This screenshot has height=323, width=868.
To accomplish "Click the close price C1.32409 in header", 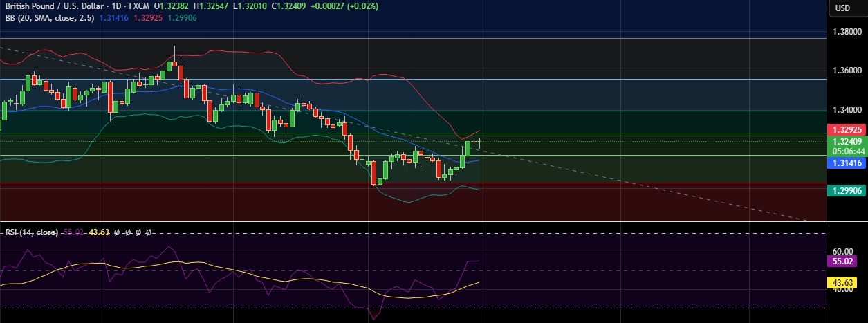I will tap(290, 6).
